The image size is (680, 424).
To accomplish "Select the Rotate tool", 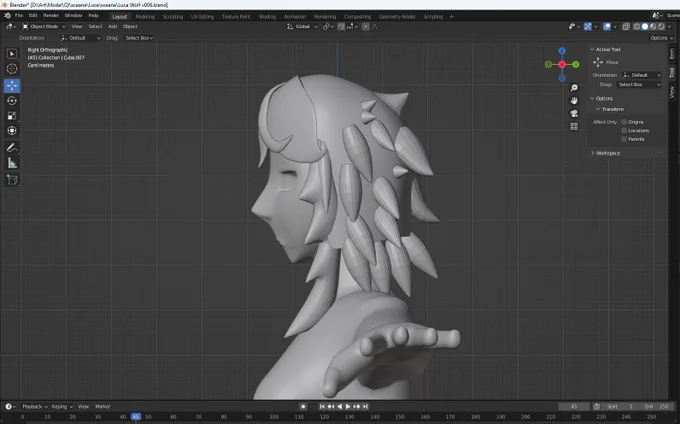I will [12, 101].
